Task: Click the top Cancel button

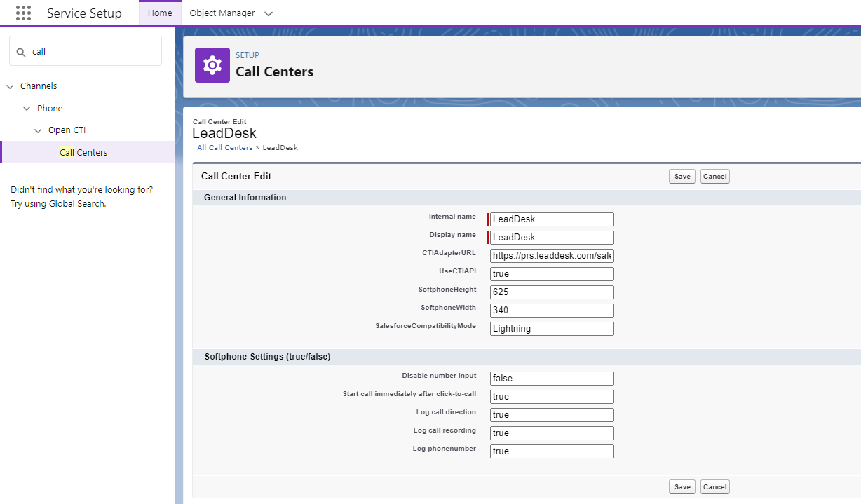Action: pos(715,177)
